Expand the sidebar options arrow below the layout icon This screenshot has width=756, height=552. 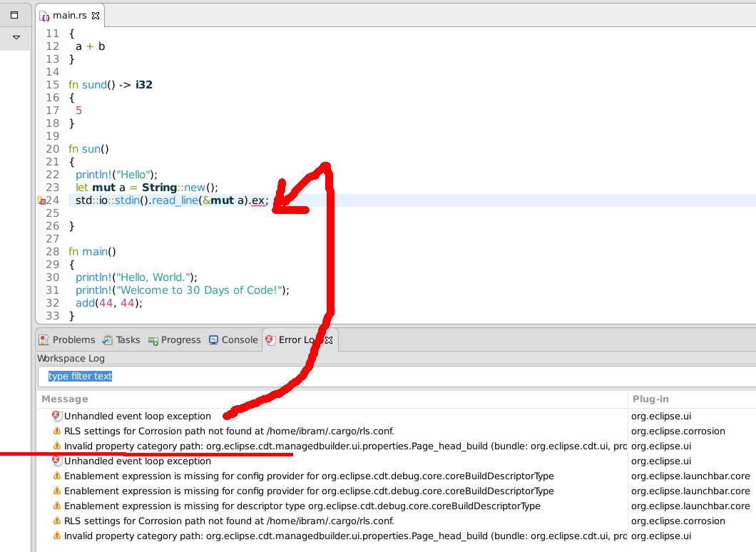pyautogui.click(x=15, y=37)
